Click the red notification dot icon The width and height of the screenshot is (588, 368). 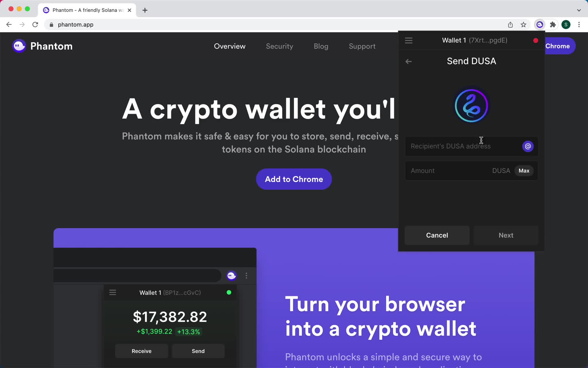pos(536,40)
